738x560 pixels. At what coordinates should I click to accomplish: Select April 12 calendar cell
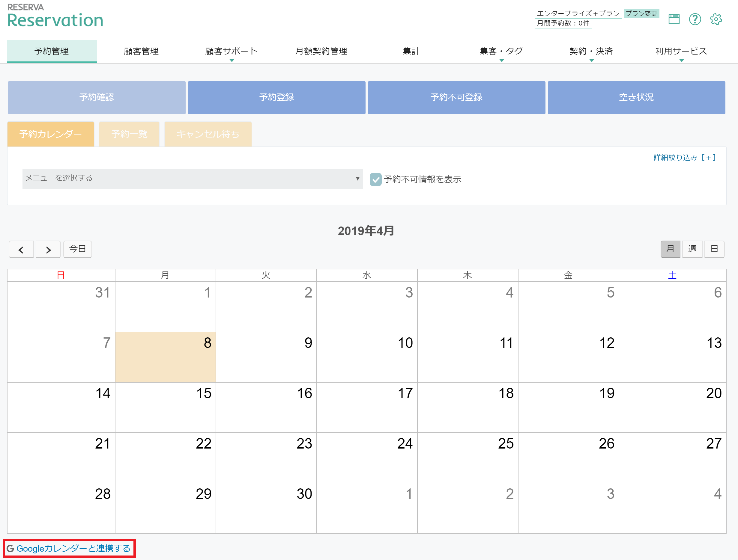[x=569, y=357]
